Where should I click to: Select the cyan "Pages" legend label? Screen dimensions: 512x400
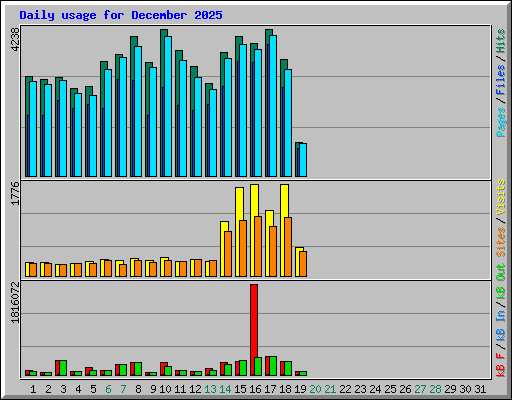pos(501,122)
